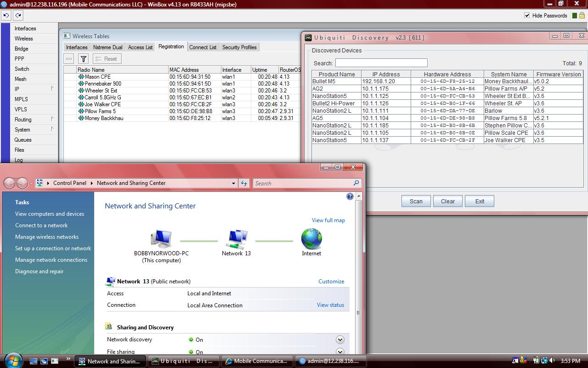Switch to the Security Profiles tab

point(239,47)
